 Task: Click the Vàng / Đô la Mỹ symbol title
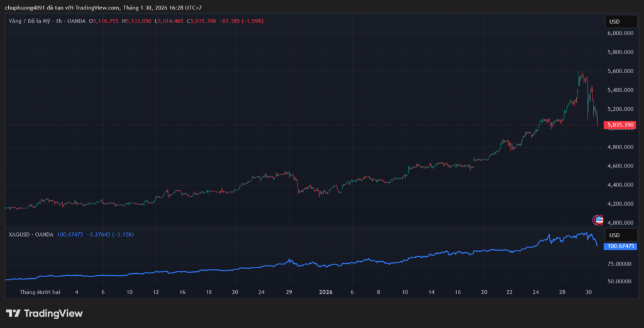tap(30, 21)
